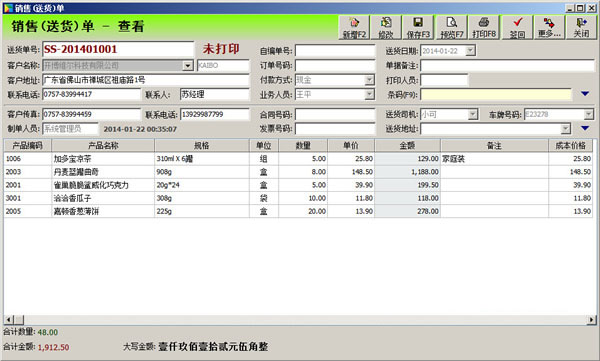Click the 金额 column header
The image size is (600, 361).
click(408, 145)
